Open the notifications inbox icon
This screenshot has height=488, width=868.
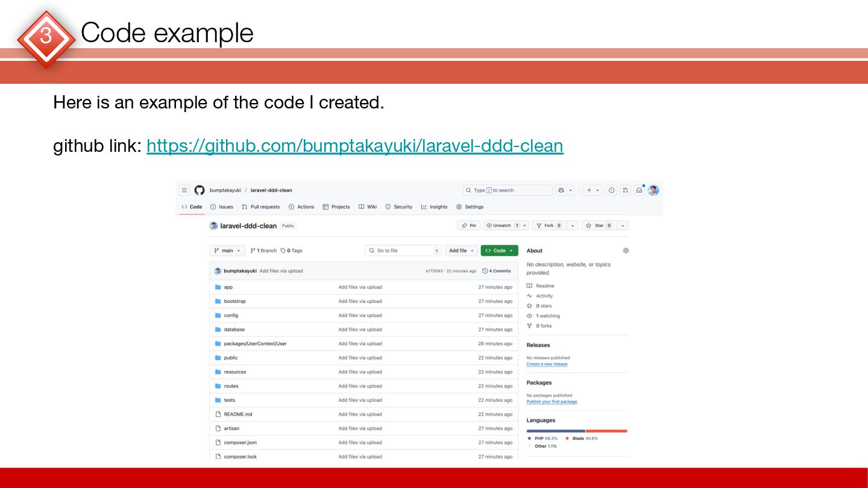click(640, 190)
